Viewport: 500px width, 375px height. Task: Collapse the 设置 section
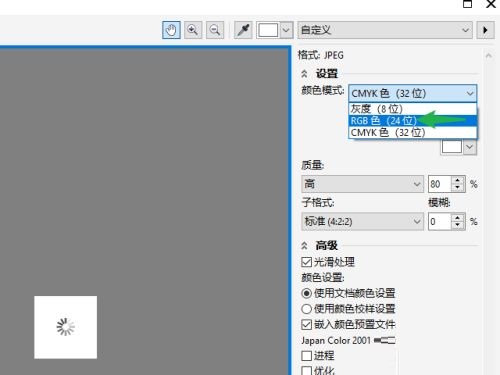click(x=304, y=74)
